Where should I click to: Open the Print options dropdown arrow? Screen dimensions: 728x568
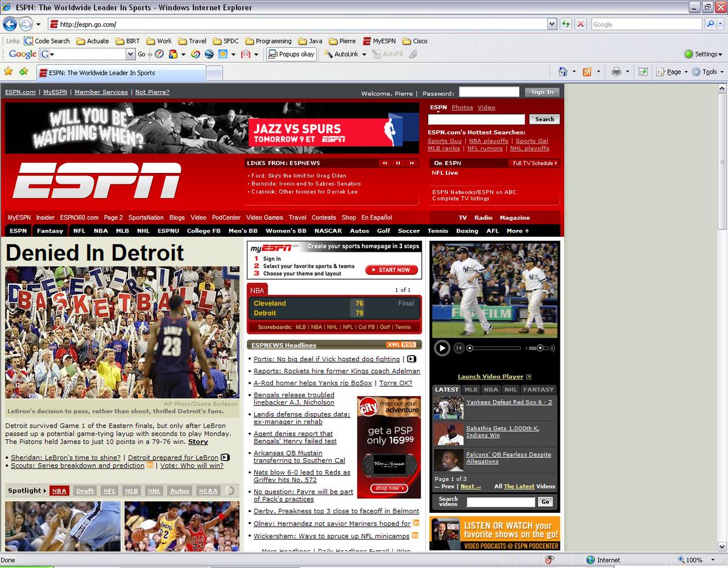coord(627,72)
